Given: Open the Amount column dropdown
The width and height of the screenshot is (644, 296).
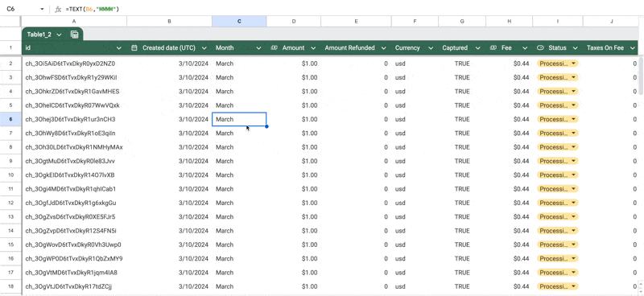Looking at the screenshot, I should click(313, 48).
